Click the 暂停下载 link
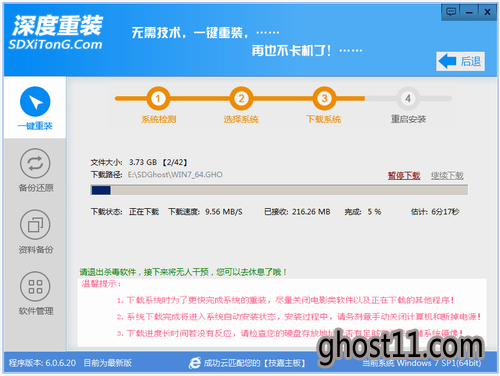Viewport: 500px width, 376px height. click(404, 175)
